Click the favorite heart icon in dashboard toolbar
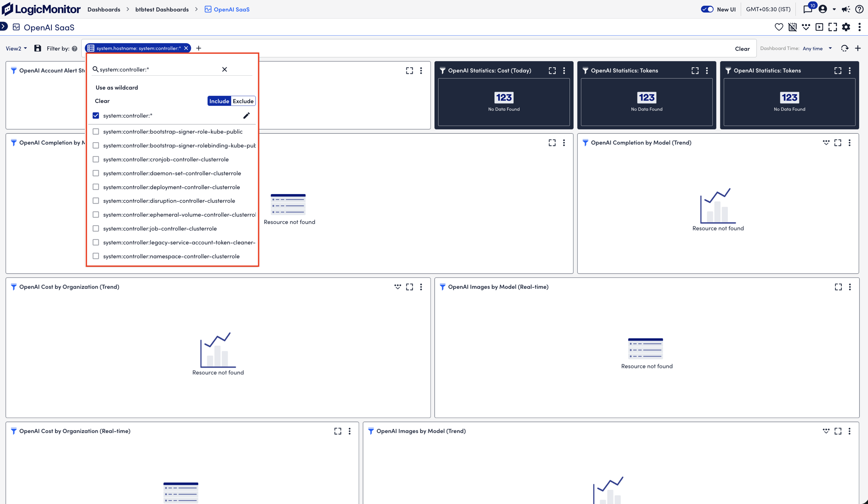This screenshot has height=504, width=868. click(x=778, y=27)
